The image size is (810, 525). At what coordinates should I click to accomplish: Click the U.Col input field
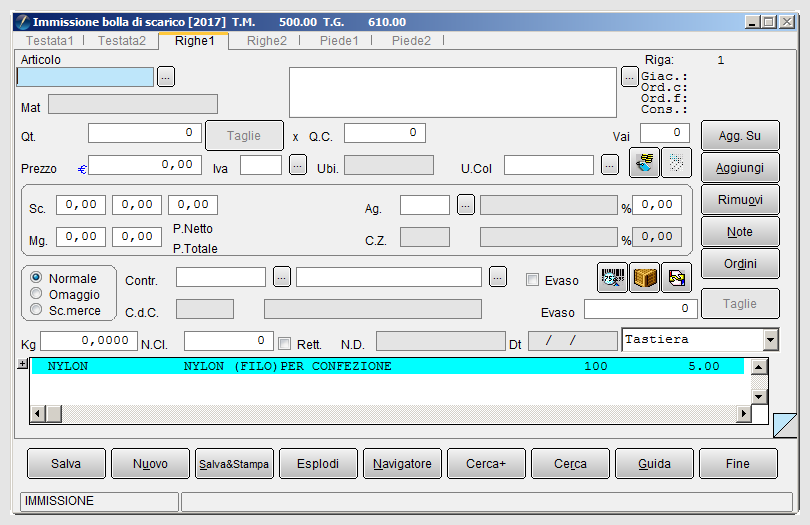(x=549, y=165)
